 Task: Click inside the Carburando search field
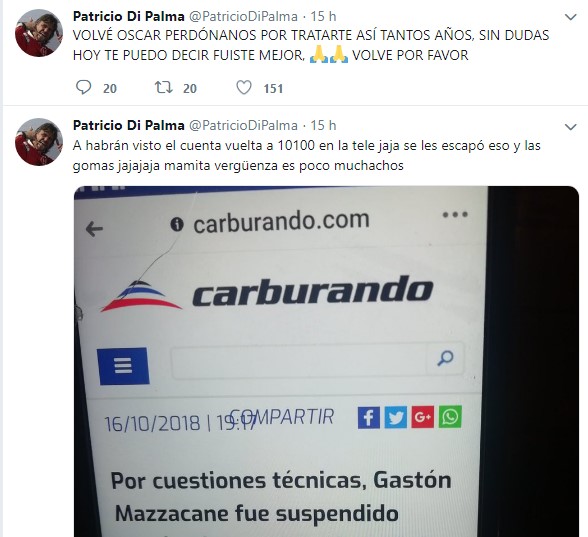click(299, 360)
